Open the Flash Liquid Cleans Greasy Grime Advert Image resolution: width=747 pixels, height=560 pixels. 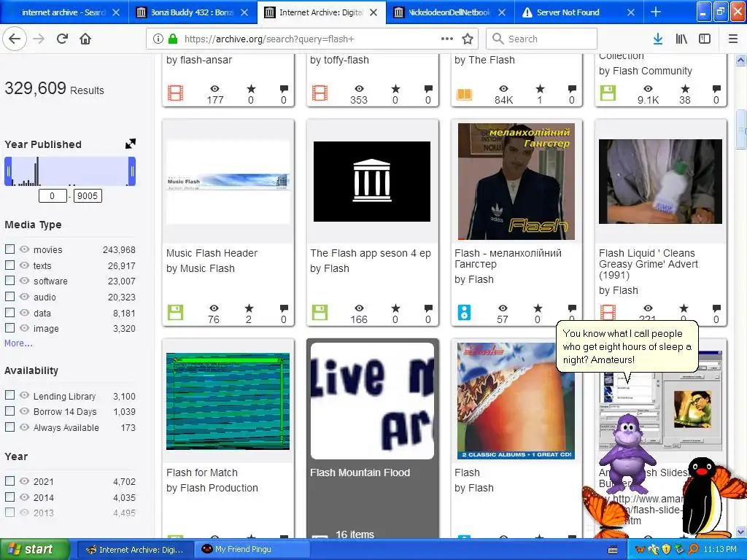[x=649, y=264]
